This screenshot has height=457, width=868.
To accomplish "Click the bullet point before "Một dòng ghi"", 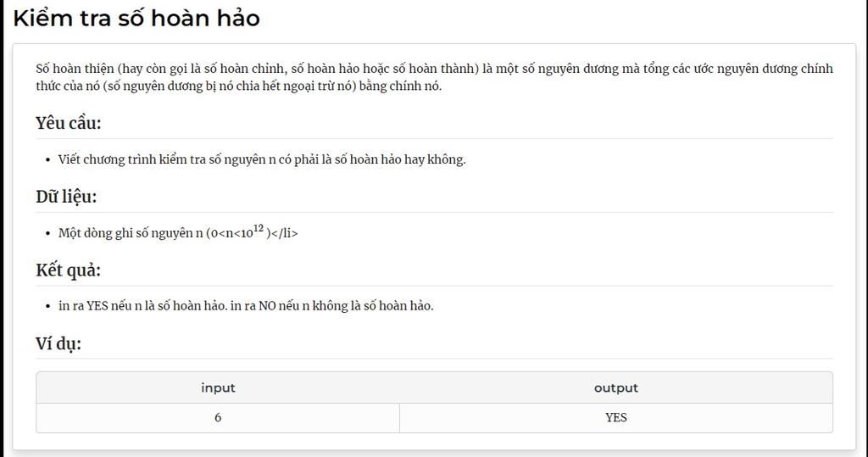I will tap(49, 233).
